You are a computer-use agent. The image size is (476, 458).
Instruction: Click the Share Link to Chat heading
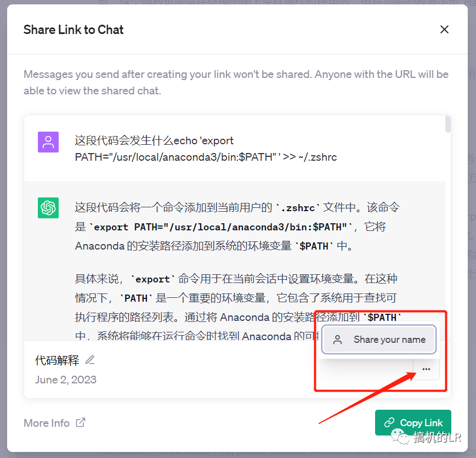click(73, 30)
